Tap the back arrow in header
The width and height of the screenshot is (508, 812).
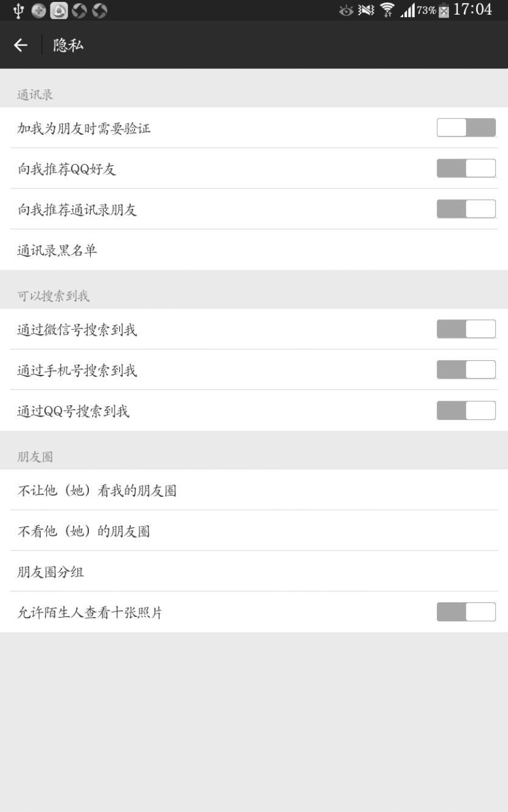pos(21,45)
